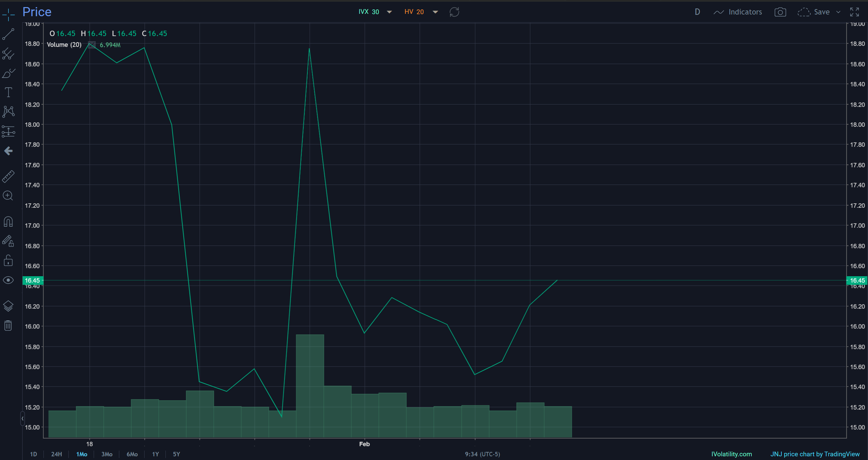
Task: Click the Feb date label on time axis
Action: pyautogui.click(x=364, y=444)
